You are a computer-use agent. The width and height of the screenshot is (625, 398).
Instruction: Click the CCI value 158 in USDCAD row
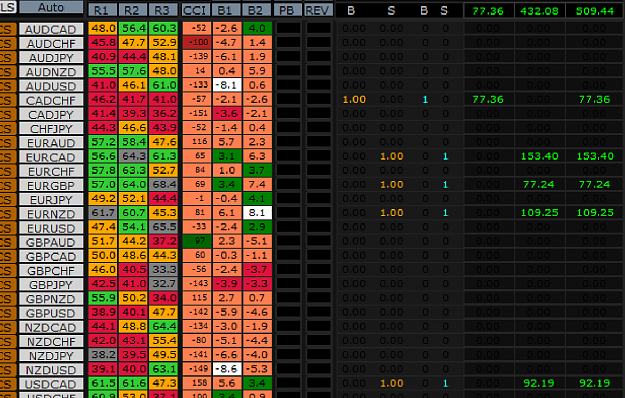197,383
